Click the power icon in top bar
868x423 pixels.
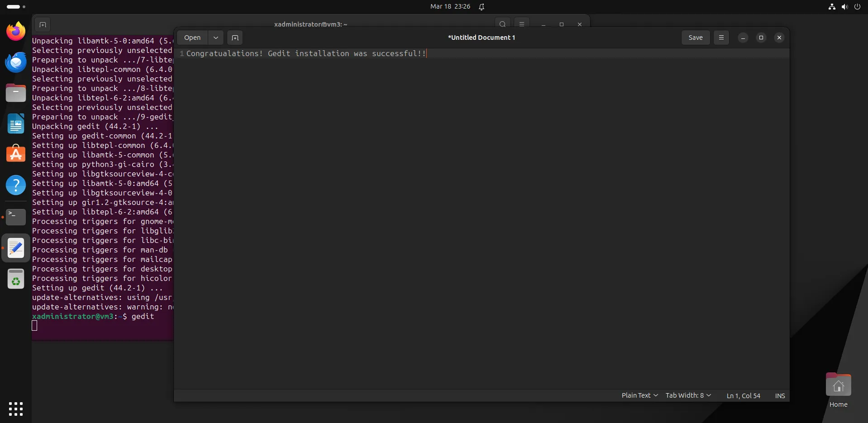pos(857,7)
